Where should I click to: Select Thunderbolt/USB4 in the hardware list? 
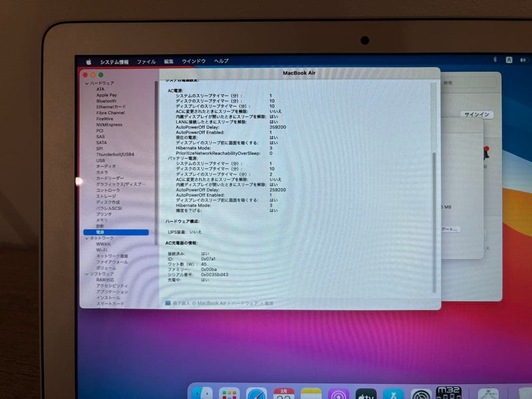(114, 155)
